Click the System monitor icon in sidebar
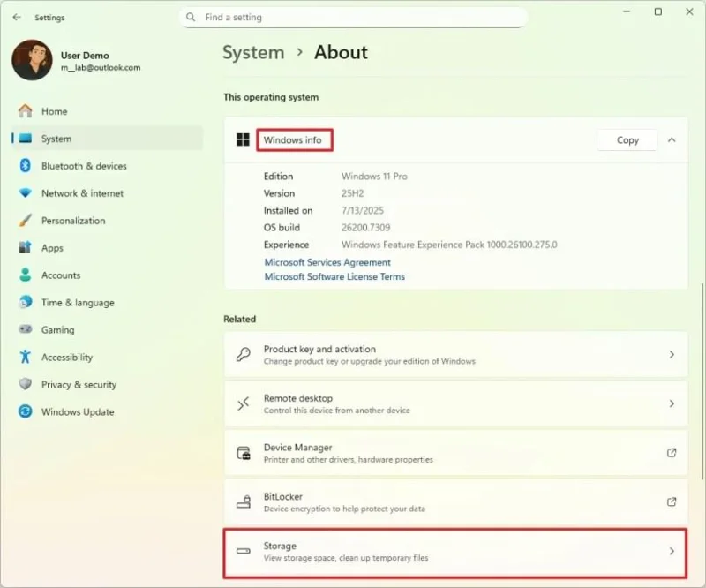The height and width of the screenshot is (588, 706). [26, 139]
